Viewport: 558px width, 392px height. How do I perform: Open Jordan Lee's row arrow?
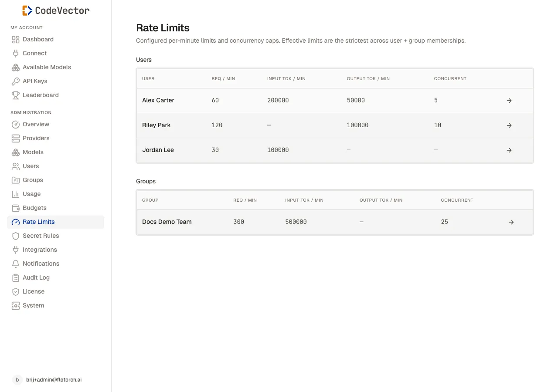click(509, 150)
